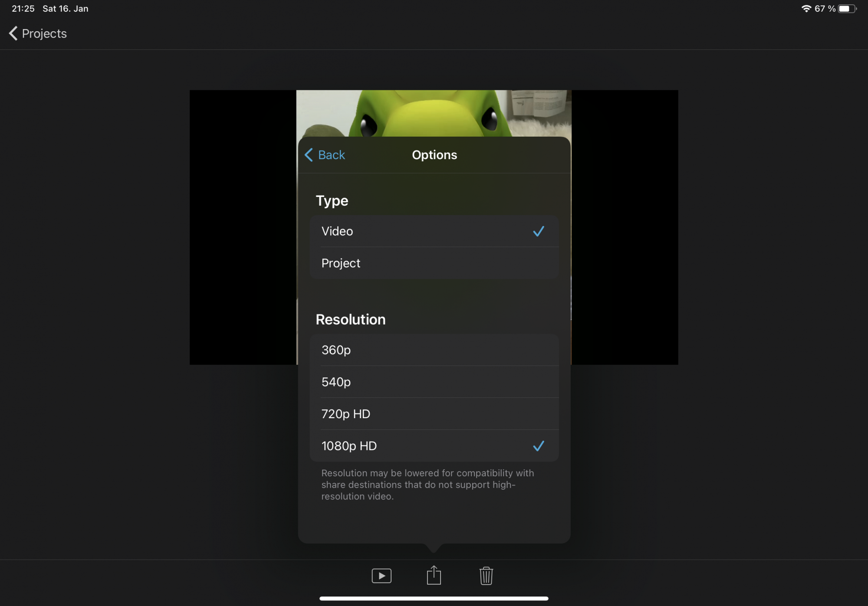Choose 540p resolution
Viewport: 868px width, 606px height.
pos(336,382)
